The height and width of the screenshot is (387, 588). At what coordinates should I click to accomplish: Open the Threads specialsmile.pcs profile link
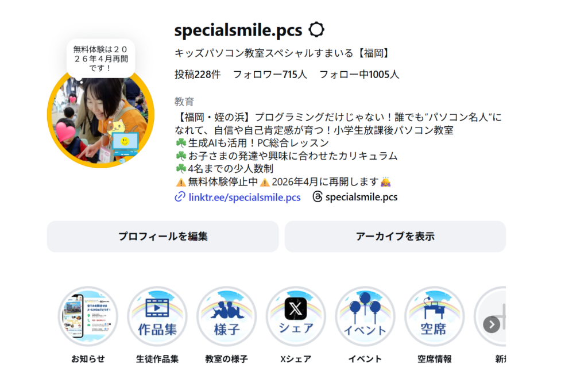pyautogui.click(x=362, y=198)
